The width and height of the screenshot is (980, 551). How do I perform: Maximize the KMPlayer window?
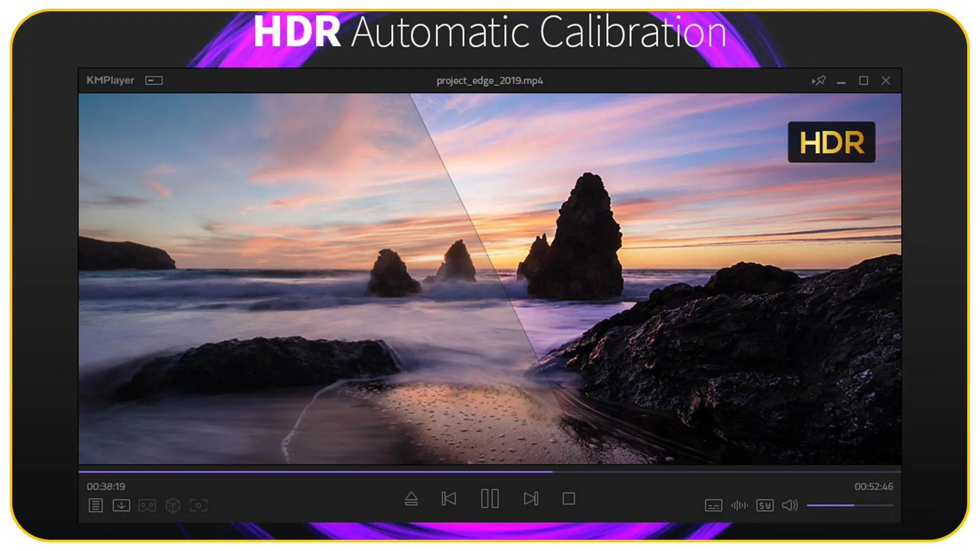click(864, 81)
